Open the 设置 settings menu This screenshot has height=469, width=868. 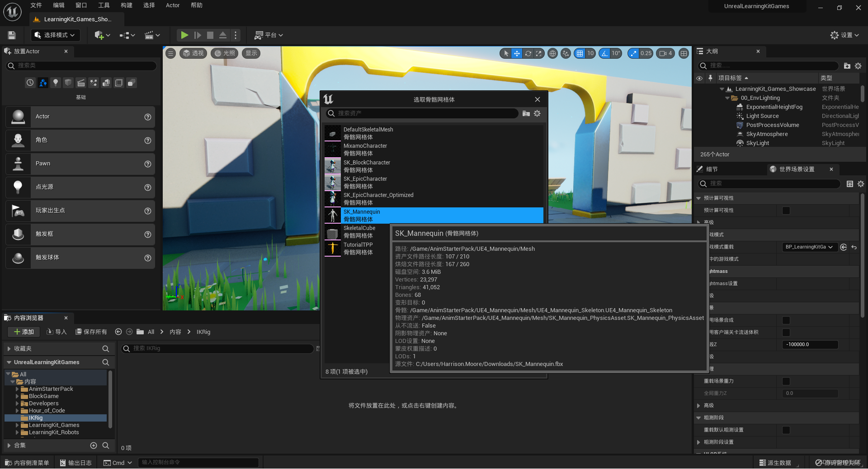click(844, 35)
